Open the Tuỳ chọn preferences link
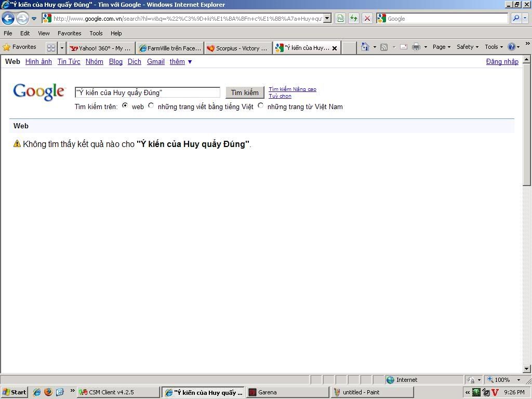 click(x=280, y=96)
